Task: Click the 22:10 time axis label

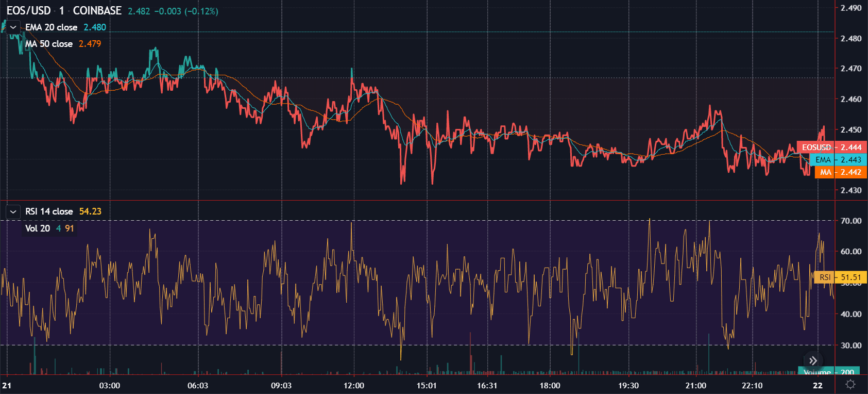Action: pos(752,386)
